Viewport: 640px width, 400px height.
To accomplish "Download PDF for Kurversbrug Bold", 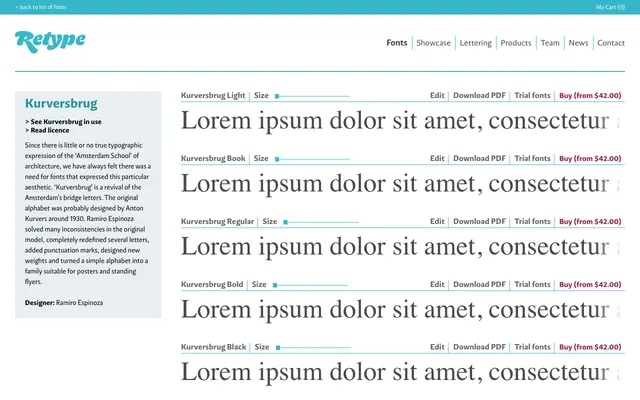I will coord(480,284).
